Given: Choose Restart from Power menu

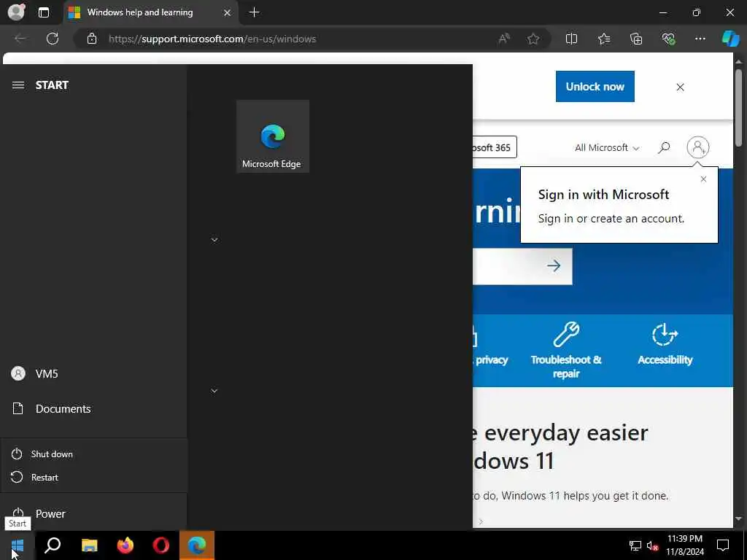Looking at the screenshot, I should (94, 477).
